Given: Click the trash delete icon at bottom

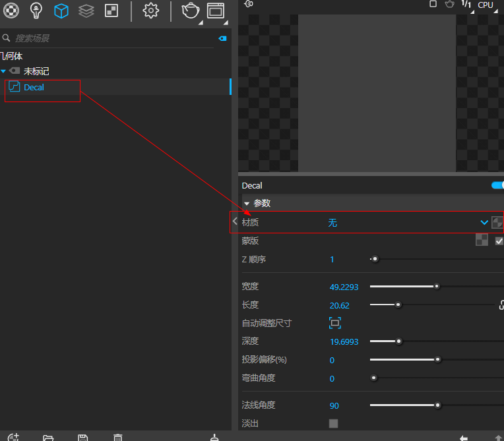Looking at the screenshot, I should point(117,437).
